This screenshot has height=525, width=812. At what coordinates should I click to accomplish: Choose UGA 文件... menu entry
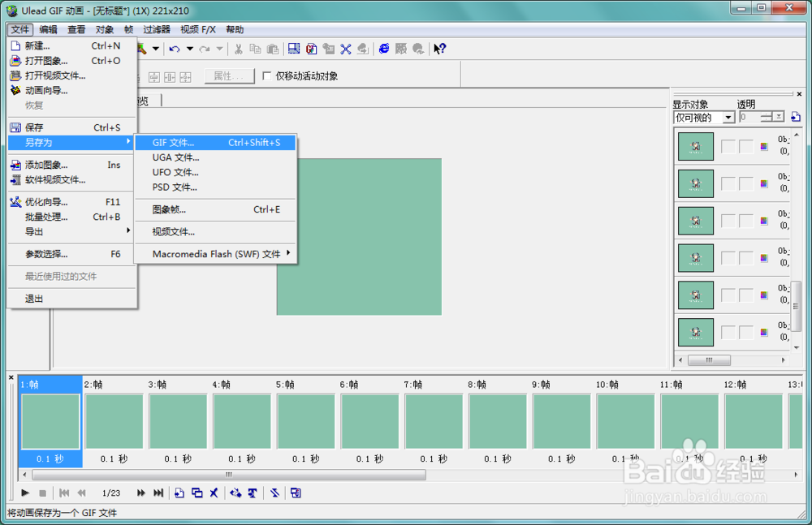[x=215, y=157]
